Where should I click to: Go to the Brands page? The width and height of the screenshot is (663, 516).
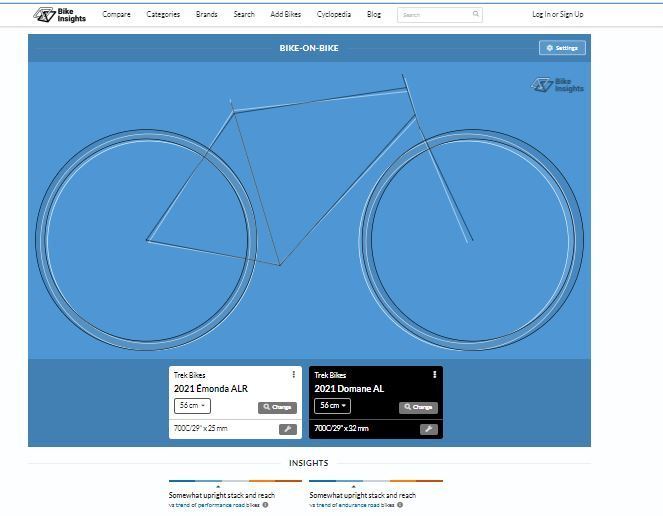click(207, 14)
